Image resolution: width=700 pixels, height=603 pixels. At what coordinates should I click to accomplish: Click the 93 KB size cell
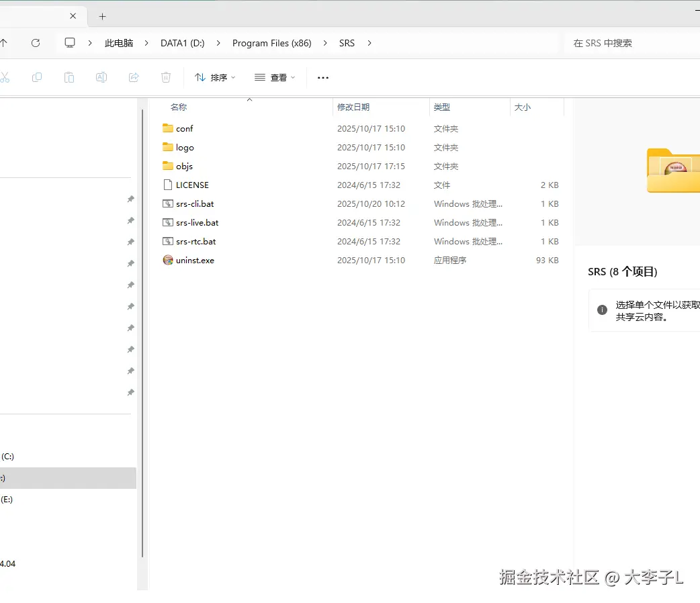(x=548, y=260)
